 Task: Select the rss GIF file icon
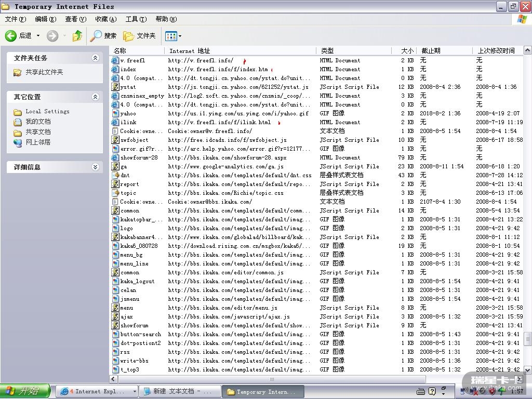[x=115, y=352]
